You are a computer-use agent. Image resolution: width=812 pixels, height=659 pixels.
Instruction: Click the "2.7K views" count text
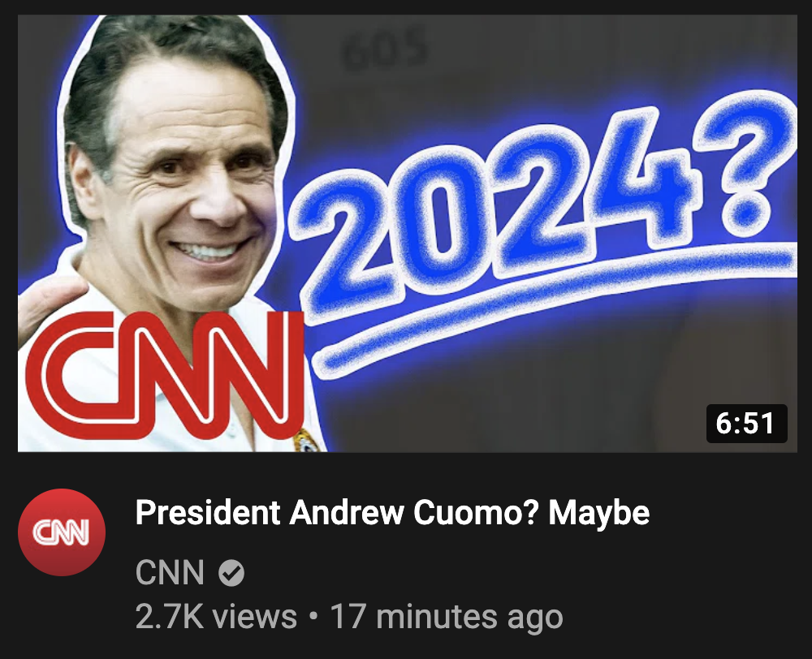(216, 617)
